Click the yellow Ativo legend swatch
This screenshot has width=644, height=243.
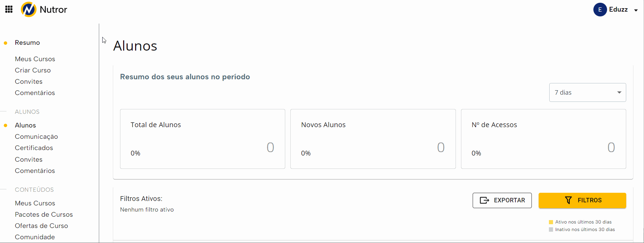click(551, 222)
